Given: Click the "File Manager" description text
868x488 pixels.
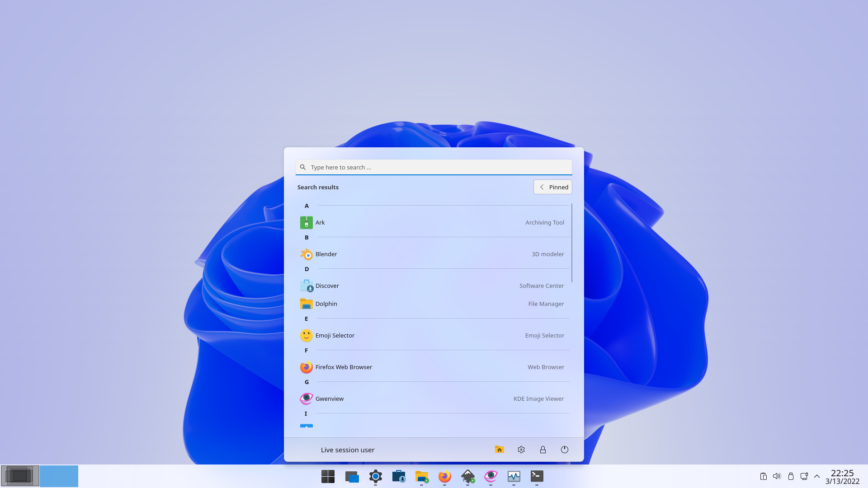Looking at the screenshot, I should 546,304.
